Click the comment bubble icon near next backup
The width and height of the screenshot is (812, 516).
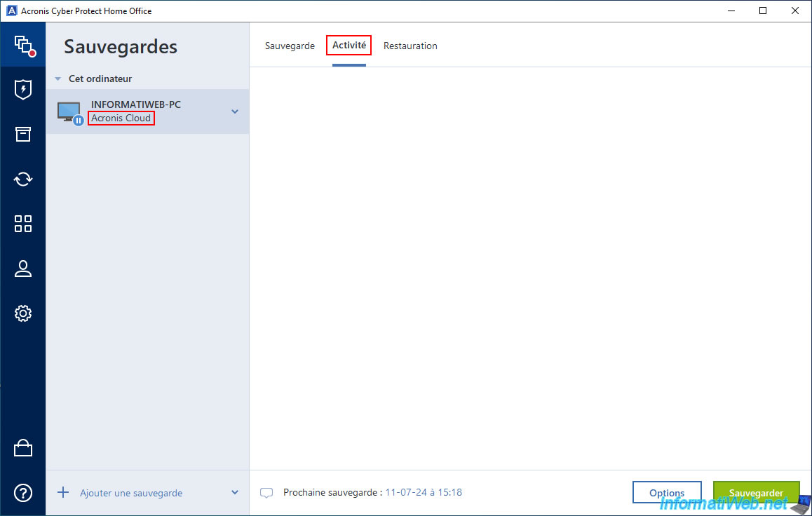266,493
